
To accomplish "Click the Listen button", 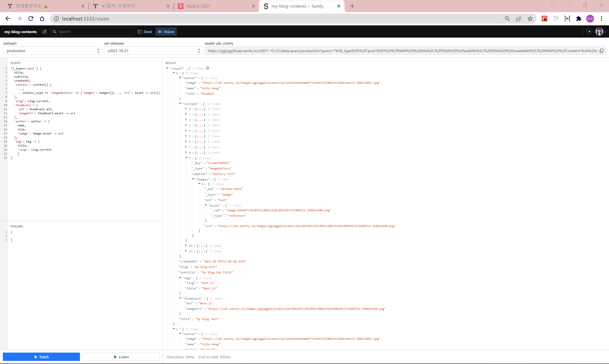I will coord(121,357).
